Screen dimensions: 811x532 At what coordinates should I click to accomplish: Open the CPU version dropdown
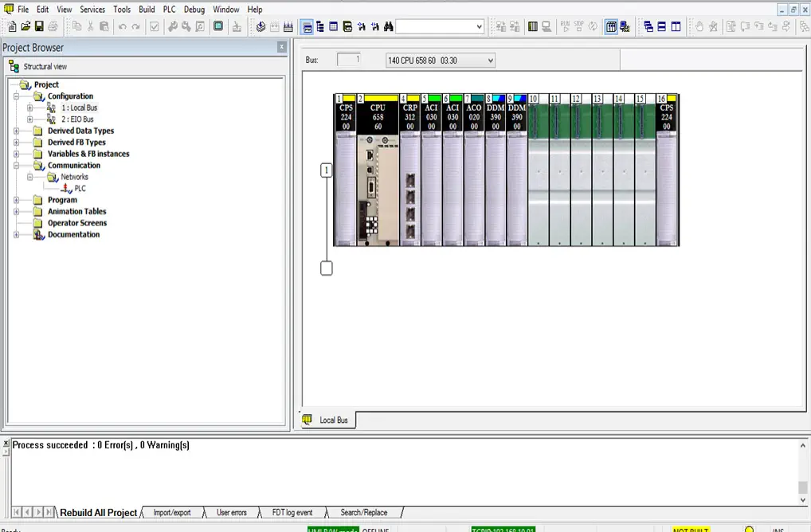click(489, 61)
